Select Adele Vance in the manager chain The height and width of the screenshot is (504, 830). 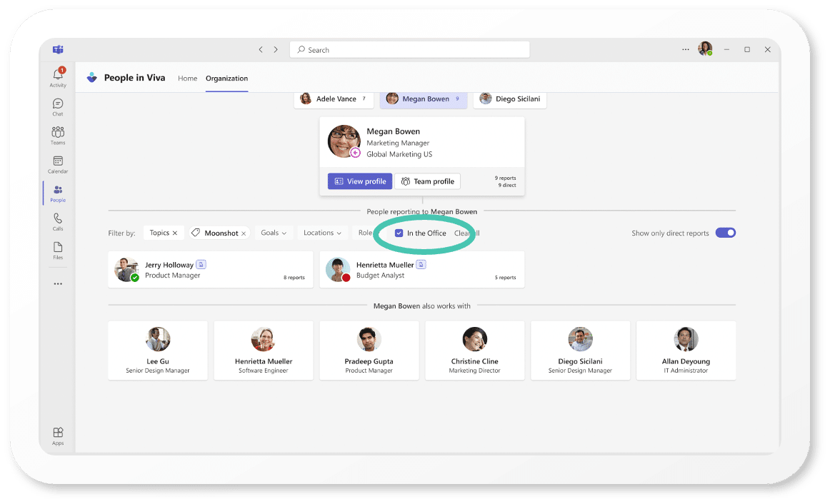pos(334,99)
